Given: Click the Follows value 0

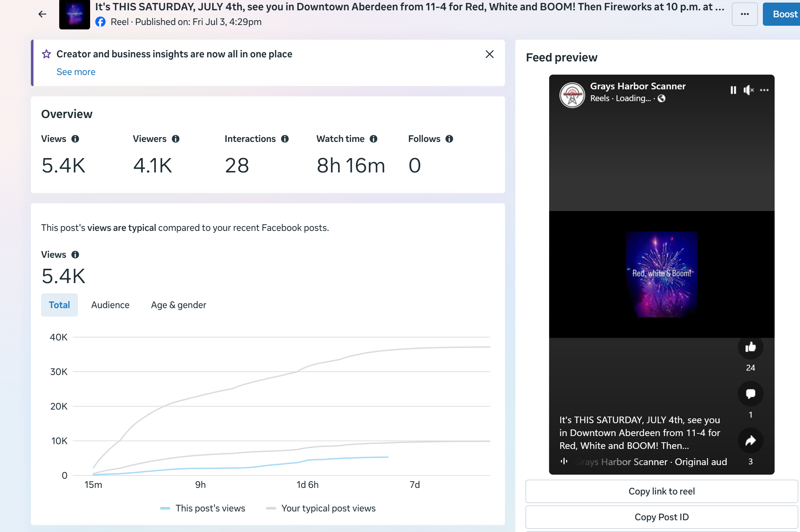Looking at the screenshot, I should 415,165.
